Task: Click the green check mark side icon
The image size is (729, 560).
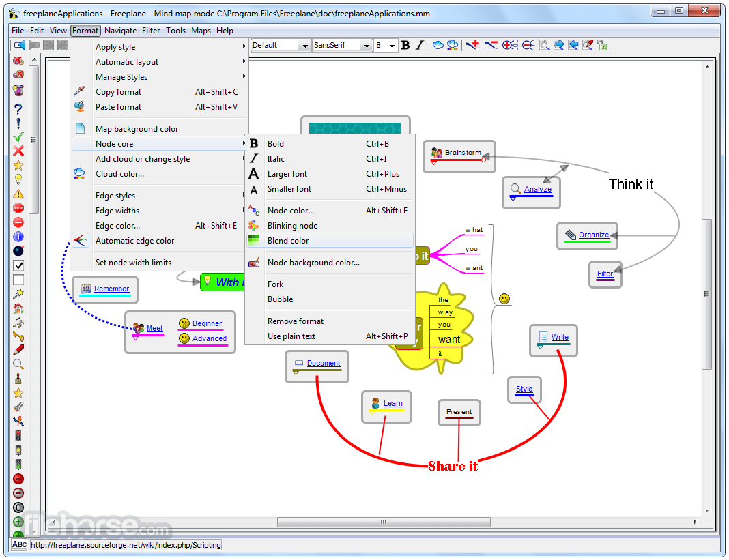Action: [x=18, y=137]
